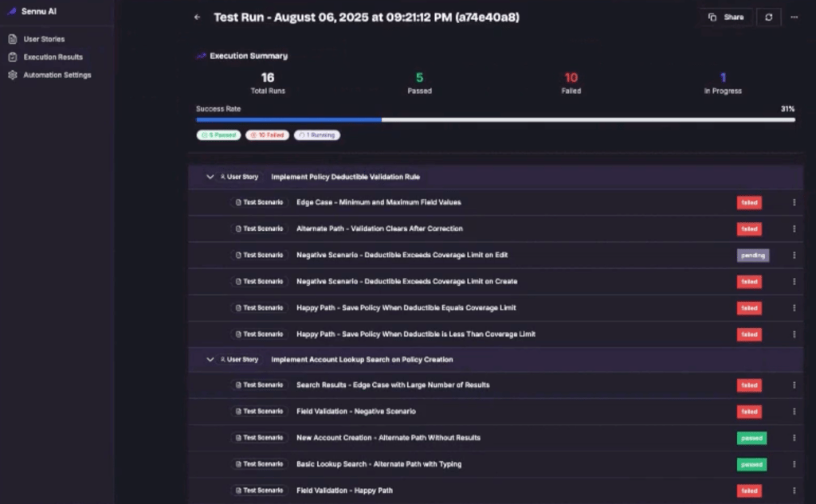The height and width of the screenshot is (504, 816).
Task: Open Automation Settings in the sidebar
Action: click(x=57, y=75)
